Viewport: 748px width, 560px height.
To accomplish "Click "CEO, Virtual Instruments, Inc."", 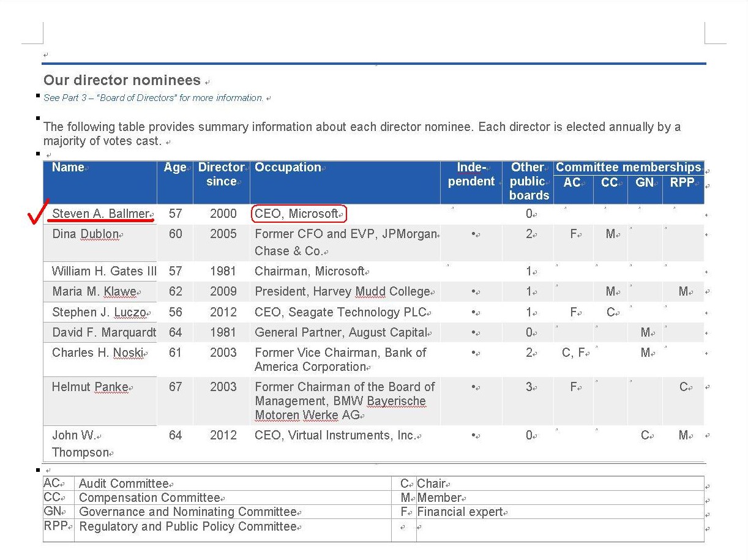I will (335, 435).
